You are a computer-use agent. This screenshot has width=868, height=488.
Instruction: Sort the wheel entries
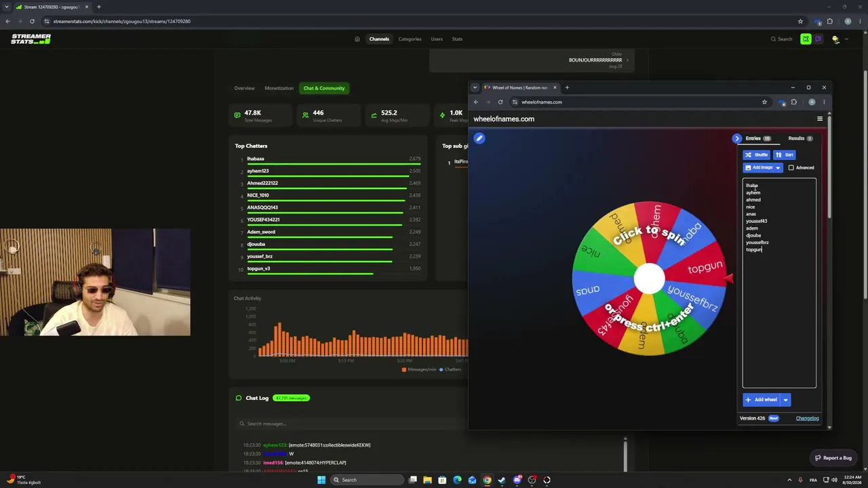click(785, 155)
